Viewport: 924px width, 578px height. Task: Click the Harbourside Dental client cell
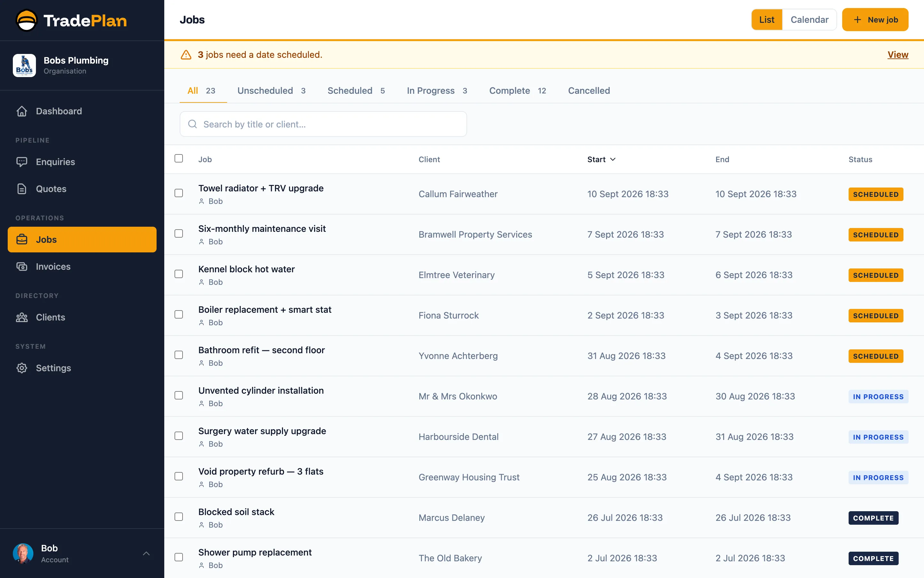pyautogui.click(x=458, y=437)
